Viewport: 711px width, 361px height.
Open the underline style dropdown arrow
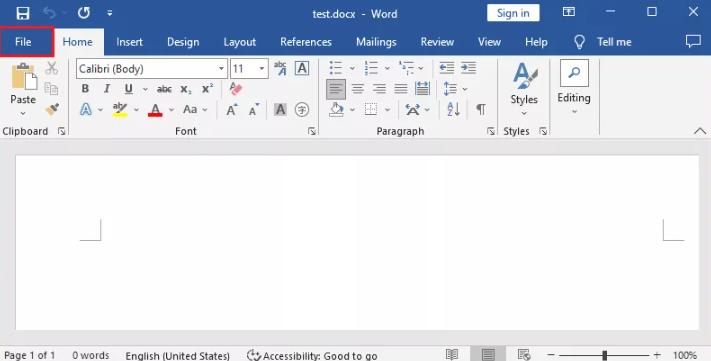(x=145, y=89)
